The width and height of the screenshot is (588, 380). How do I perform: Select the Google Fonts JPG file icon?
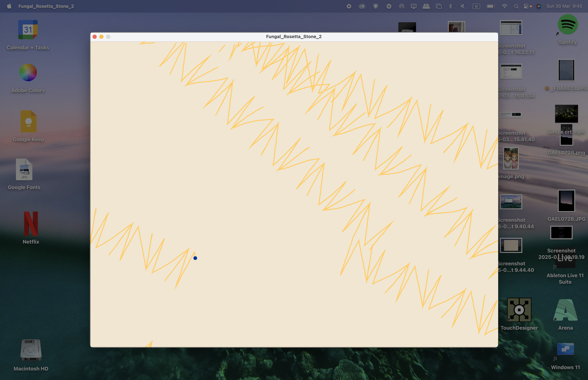(x=24, y=170)
